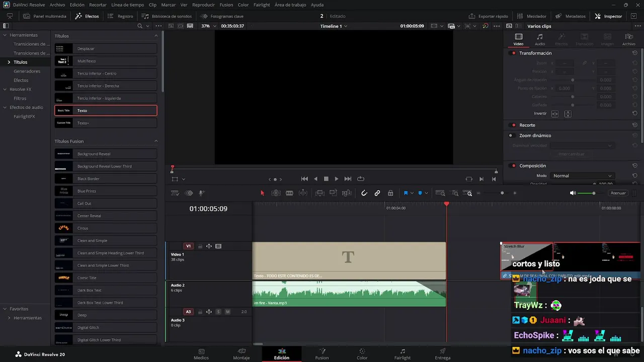The width and height of the screenshot is (644, 362).
Task: Open the Área de trabajo menu
Action: (x=290, y=5)
